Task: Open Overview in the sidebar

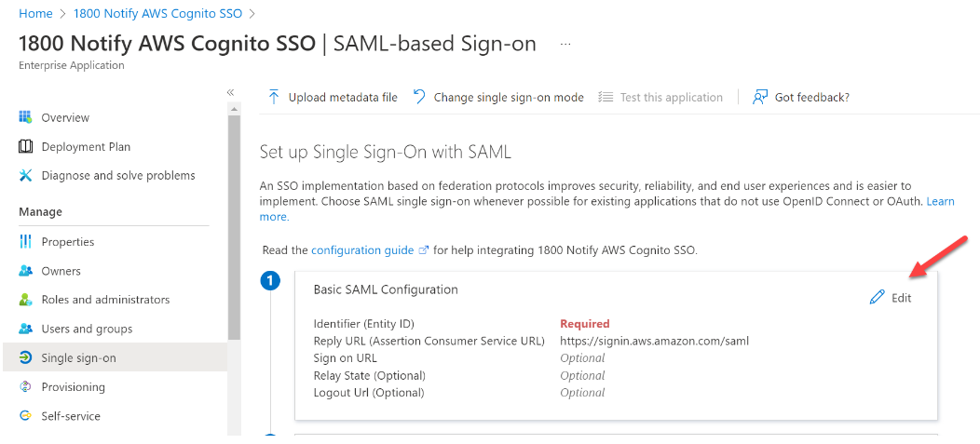Action: [65, 117]
